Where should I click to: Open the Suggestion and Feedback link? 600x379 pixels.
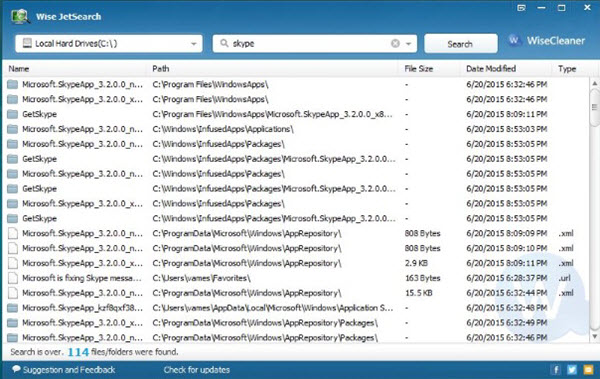coord(69,369)
